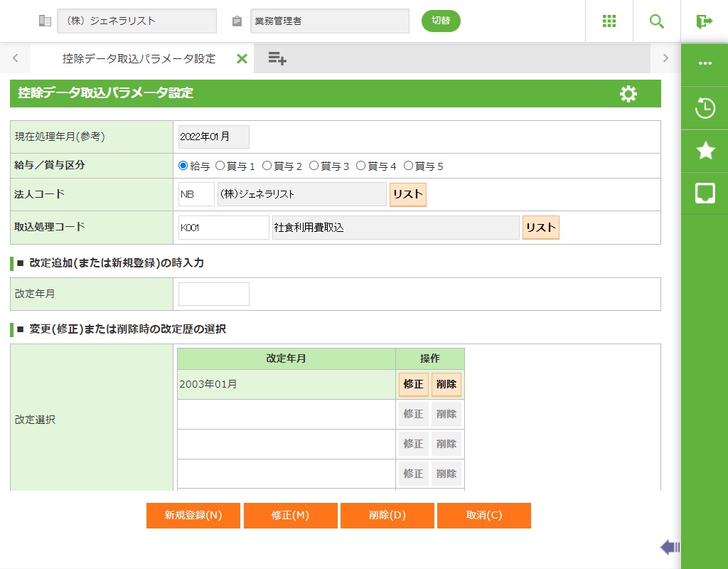The image size is (728, 569).
Task: Close the current tab with green X
Action: click(x=242, y=59)
